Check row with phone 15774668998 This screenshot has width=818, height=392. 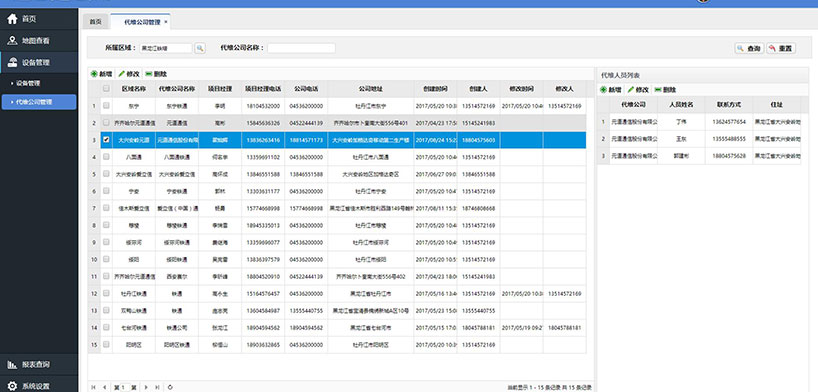click(x=106, y=208)
